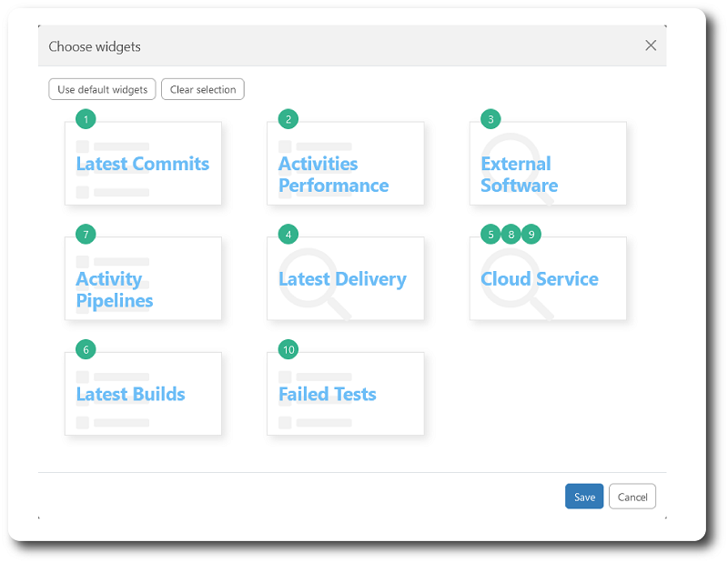The width and height of the screenshot is (728, 563).
Task: Select the Cloud Service widget tile
Action: coord(548,278)
